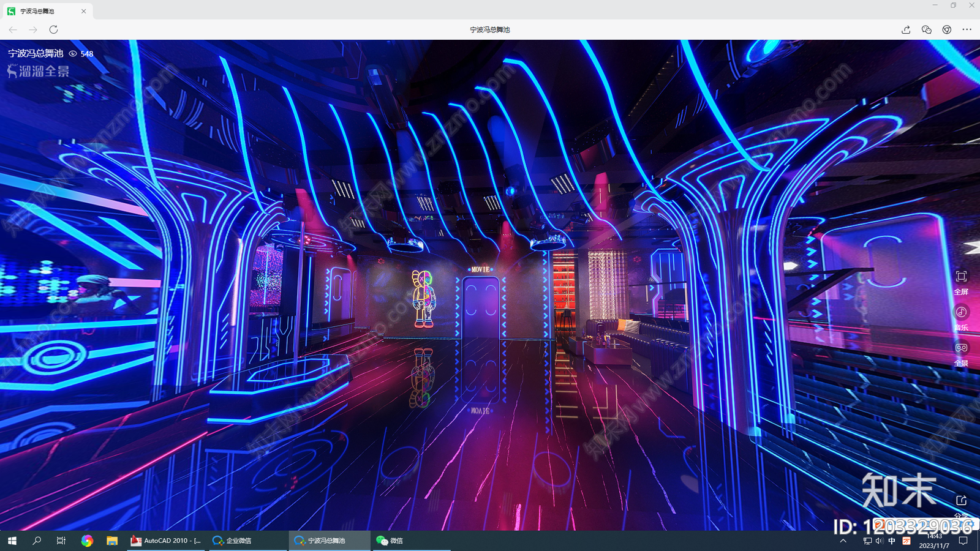The width and height of the screenshot is (980, 551).
Task: Go back using the back arrow
Action: (x=13, y=29)
